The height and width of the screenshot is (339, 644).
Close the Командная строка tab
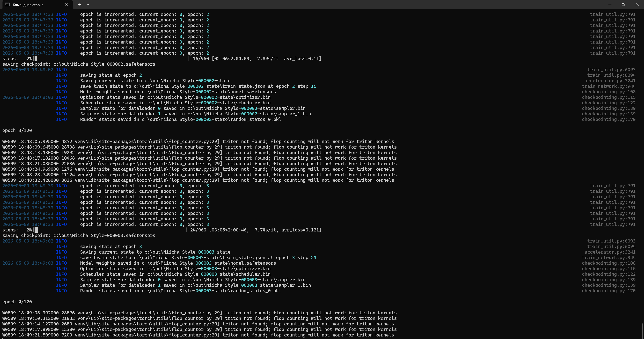(67, 5)
